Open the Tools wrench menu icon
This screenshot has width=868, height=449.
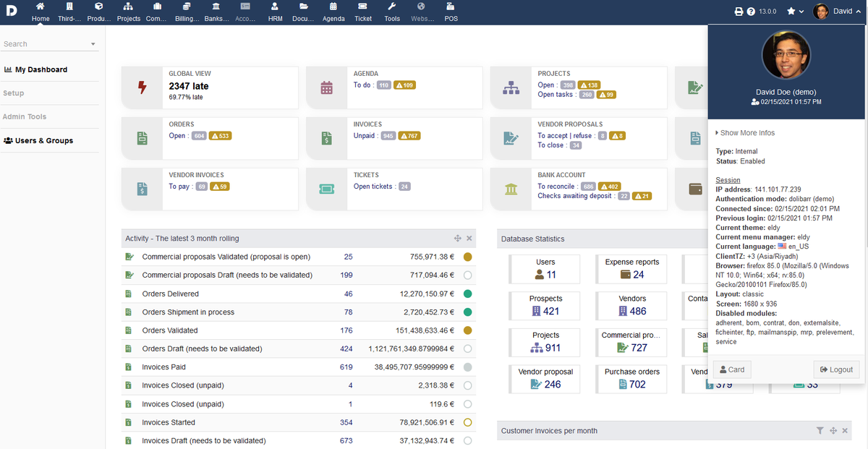[392, 7]
